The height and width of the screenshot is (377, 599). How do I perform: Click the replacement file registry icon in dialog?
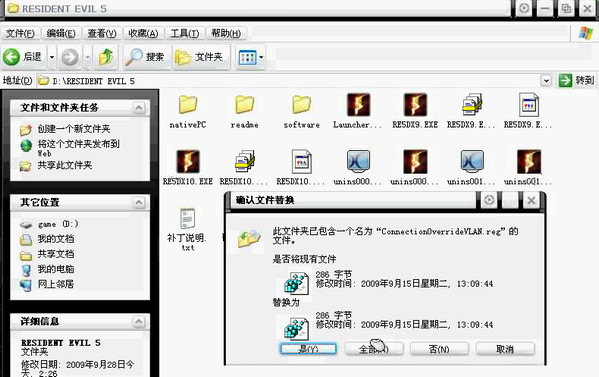click(x=296, y=328)
